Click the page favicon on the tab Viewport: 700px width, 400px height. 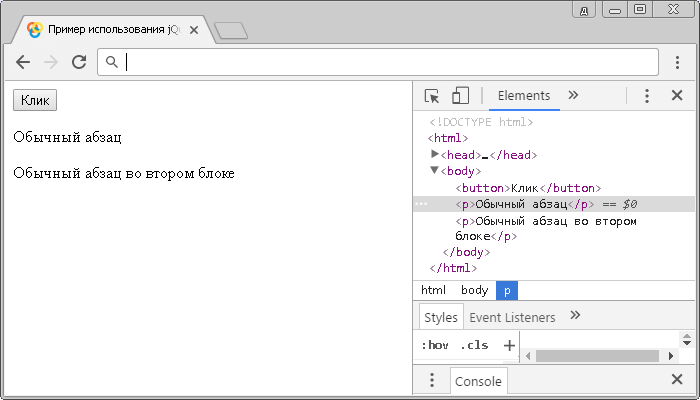[35, 29]
